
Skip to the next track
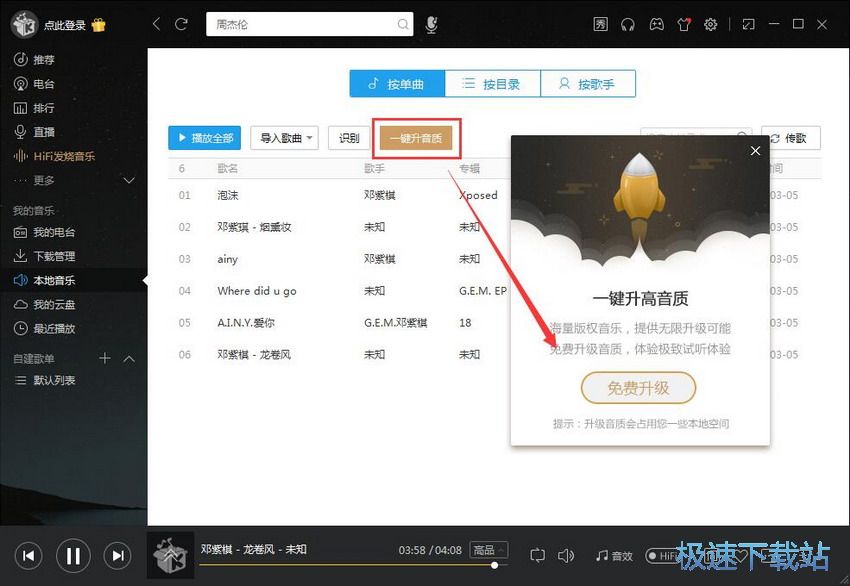click(x=118, y=556)
